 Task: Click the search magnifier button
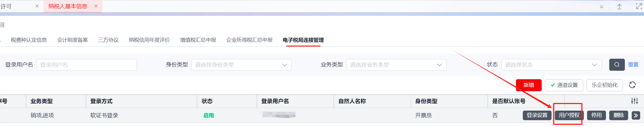coord(617,65)
